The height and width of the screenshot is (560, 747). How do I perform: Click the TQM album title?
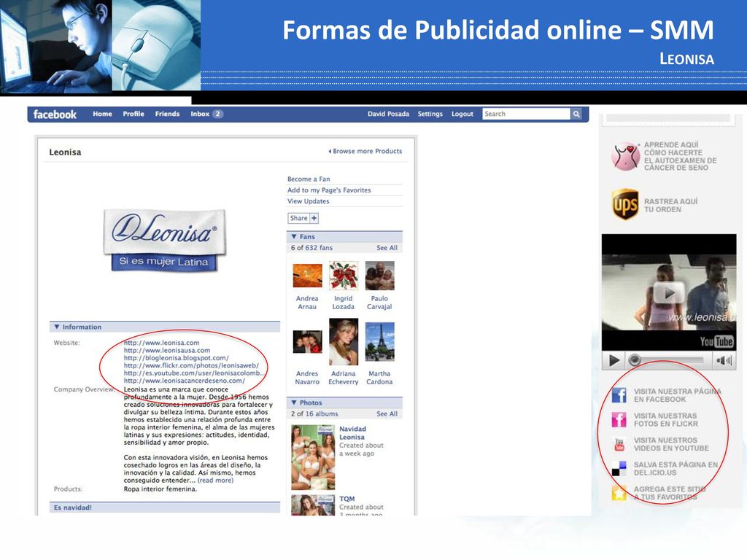pyautogui.click(x=347, y=499)
